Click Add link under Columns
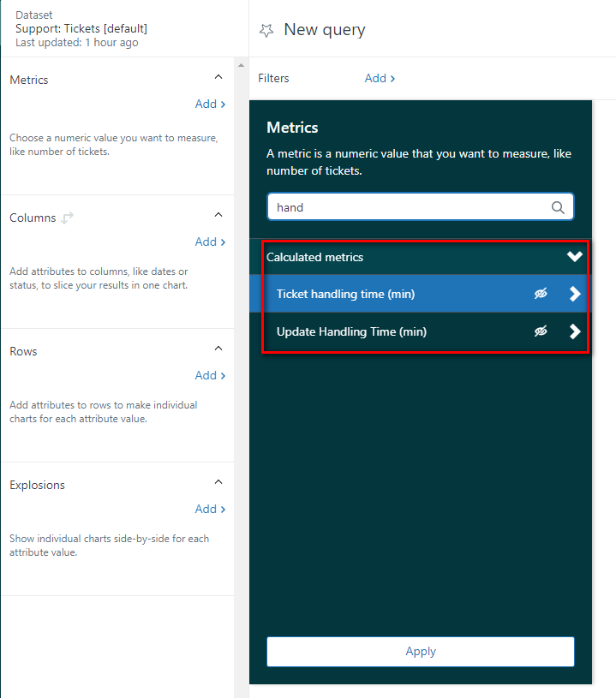The height and width of the screenshot is (698, 616). click(210, 242)
